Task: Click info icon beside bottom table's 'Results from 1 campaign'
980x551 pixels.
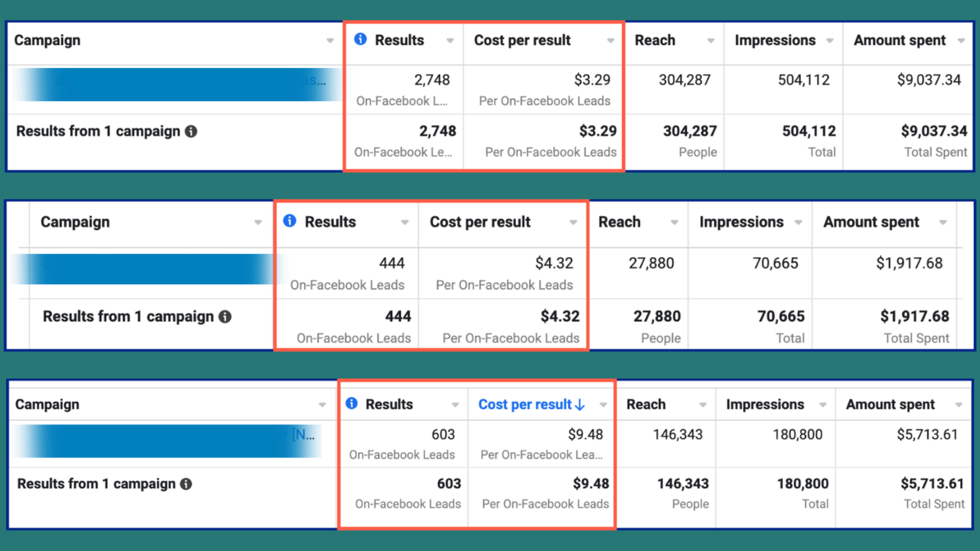Action: coord(186,484)
